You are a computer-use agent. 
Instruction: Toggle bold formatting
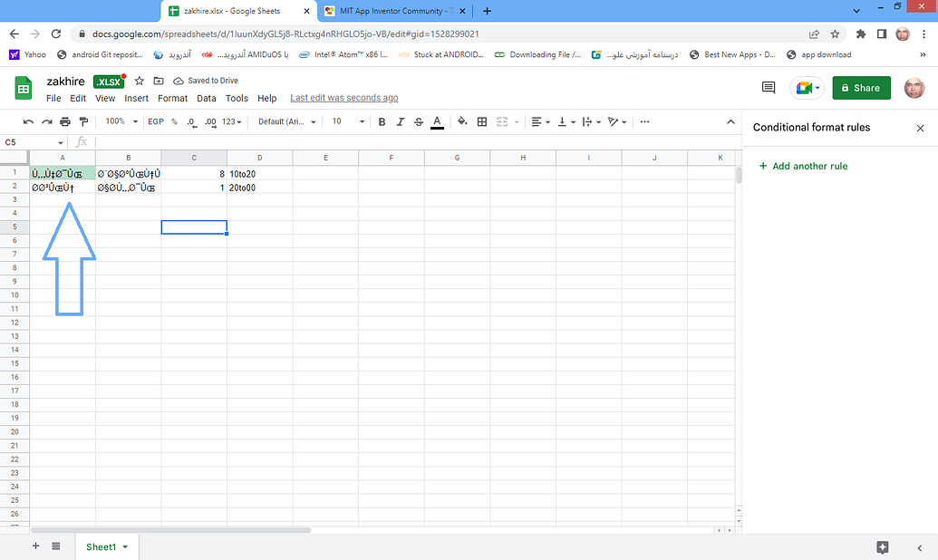382,121
